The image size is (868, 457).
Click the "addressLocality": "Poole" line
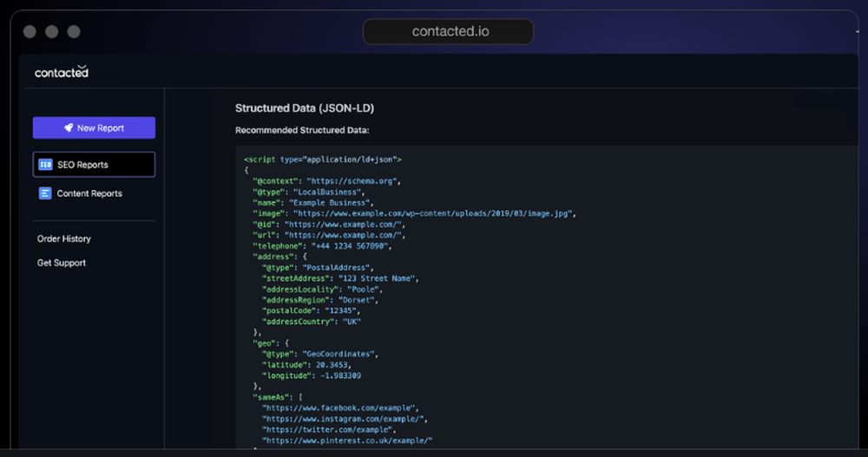(322, 290)
